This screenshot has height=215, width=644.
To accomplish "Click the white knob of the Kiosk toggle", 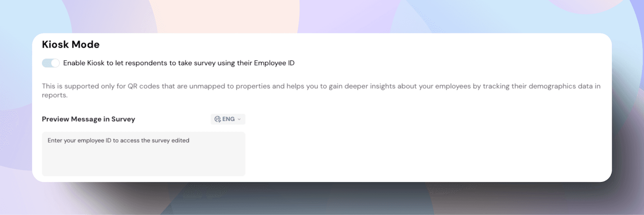I will click(55, 63).
